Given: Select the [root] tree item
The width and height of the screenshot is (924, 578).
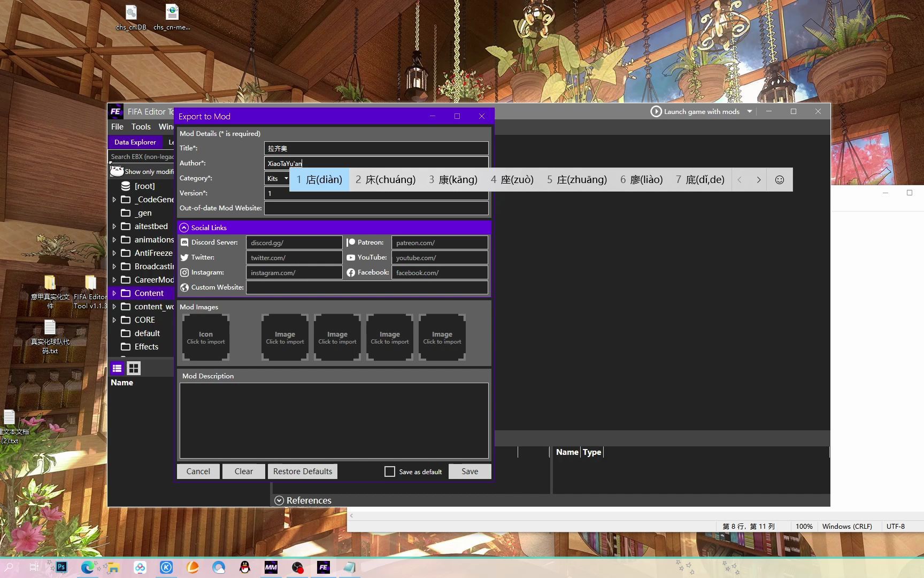Looking at the screenshot, I should tap(145, 186).
